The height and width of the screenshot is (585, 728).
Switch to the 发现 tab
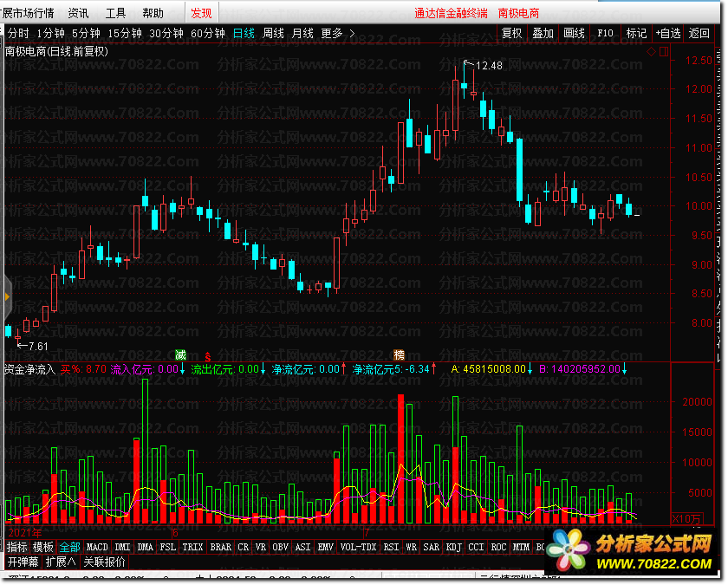[x=201, y=13]
